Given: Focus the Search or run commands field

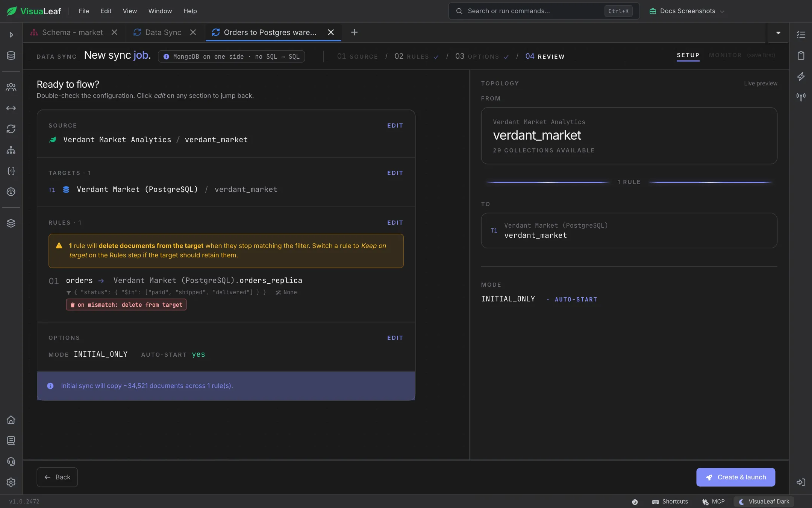Looking at the screenshot, I should coord(544,11).
